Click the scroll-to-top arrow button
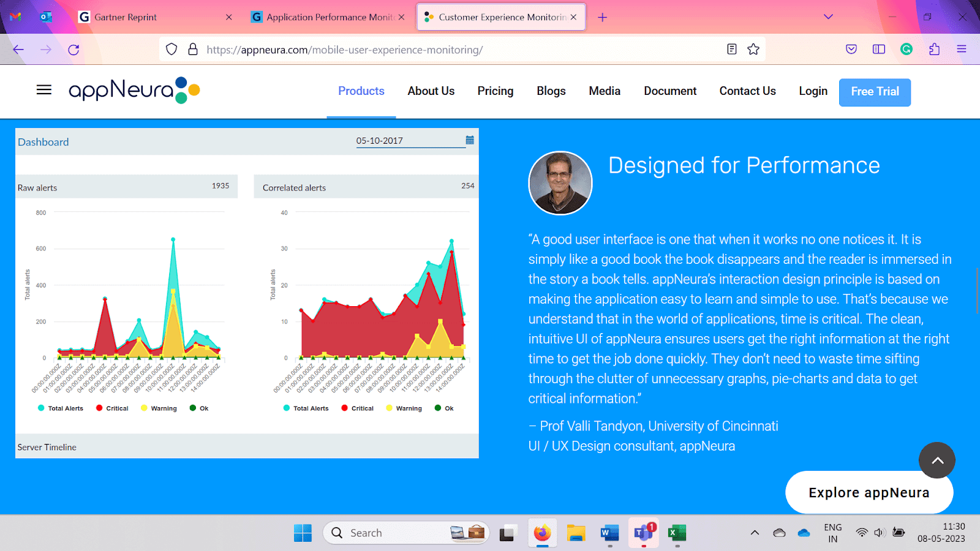 click(x=937, y=460)
